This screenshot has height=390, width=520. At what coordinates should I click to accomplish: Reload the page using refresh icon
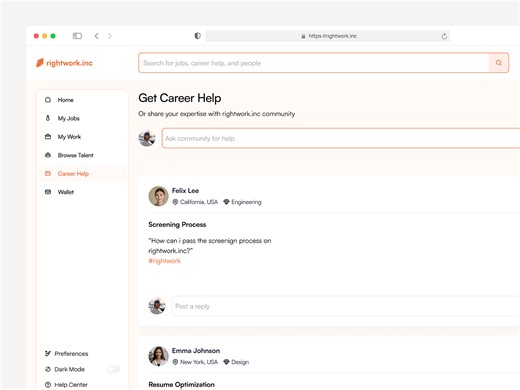point(444,36)
